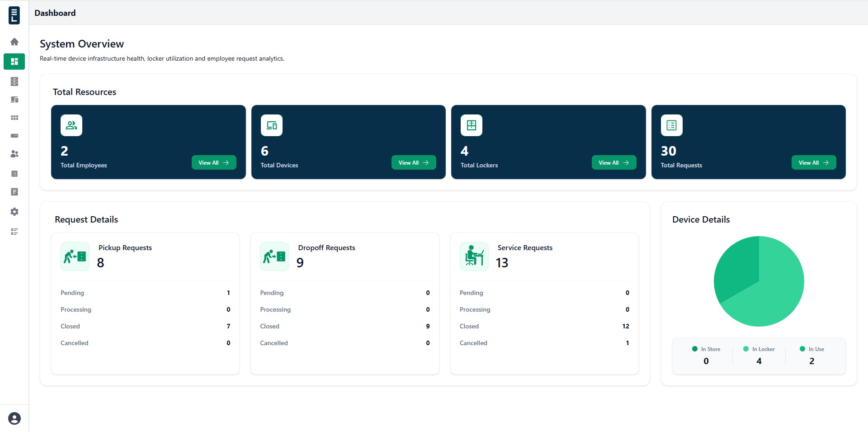Click the In Locker value 4
The height and width of the screenshot is (432, 868).
click(x=759, y=361)
